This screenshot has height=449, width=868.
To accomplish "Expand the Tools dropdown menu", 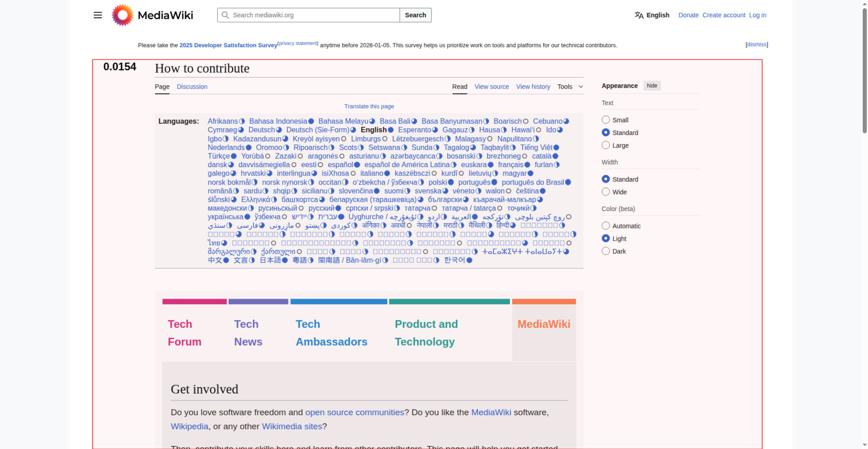I will click(570, 87).
